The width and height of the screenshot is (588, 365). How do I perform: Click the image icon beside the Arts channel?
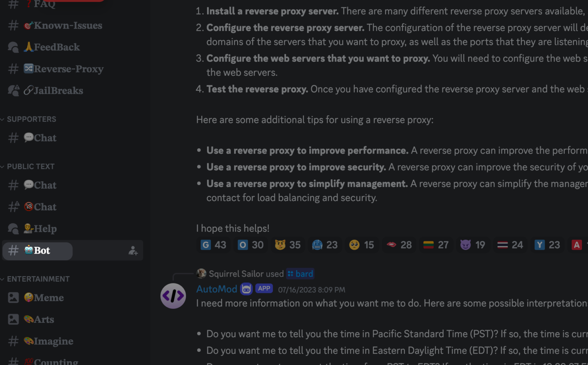[13, 319]
